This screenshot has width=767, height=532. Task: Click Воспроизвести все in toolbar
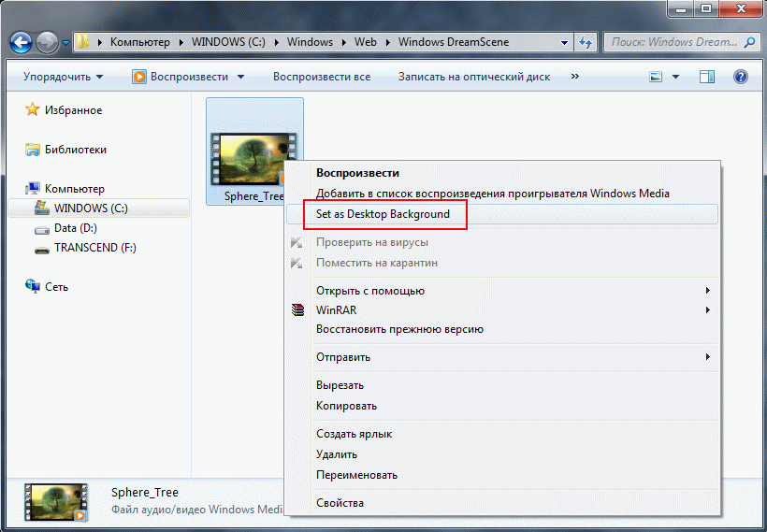[x=322, y=77]
